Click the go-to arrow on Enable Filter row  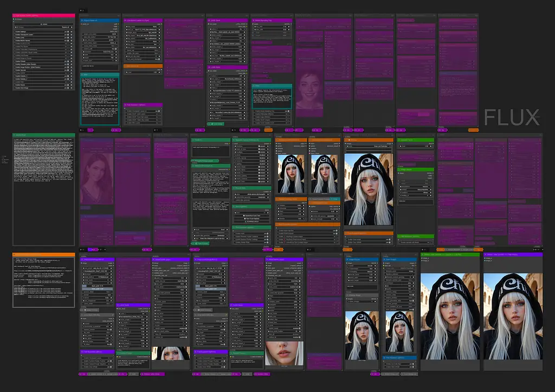72,82
